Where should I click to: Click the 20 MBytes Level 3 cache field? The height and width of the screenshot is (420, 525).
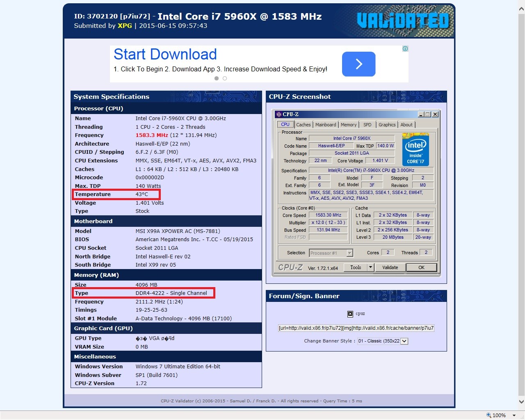point(393,237)
